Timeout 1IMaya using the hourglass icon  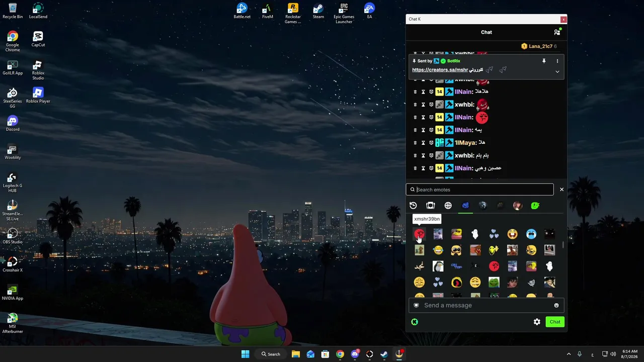pyautogui.click(x=423, y=143)
